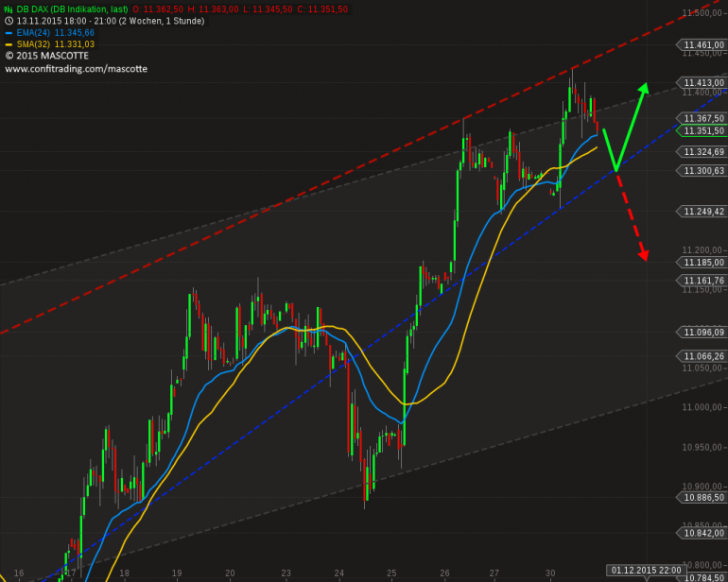Click the 11.050,00 price axis label
This screenshot has width=728, height=582.
click(702, 368)
